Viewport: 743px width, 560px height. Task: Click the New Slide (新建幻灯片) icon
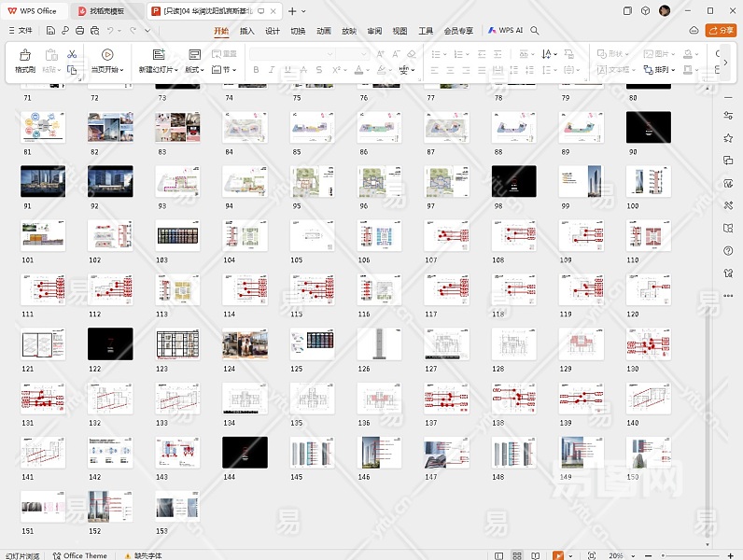(158, 55)
